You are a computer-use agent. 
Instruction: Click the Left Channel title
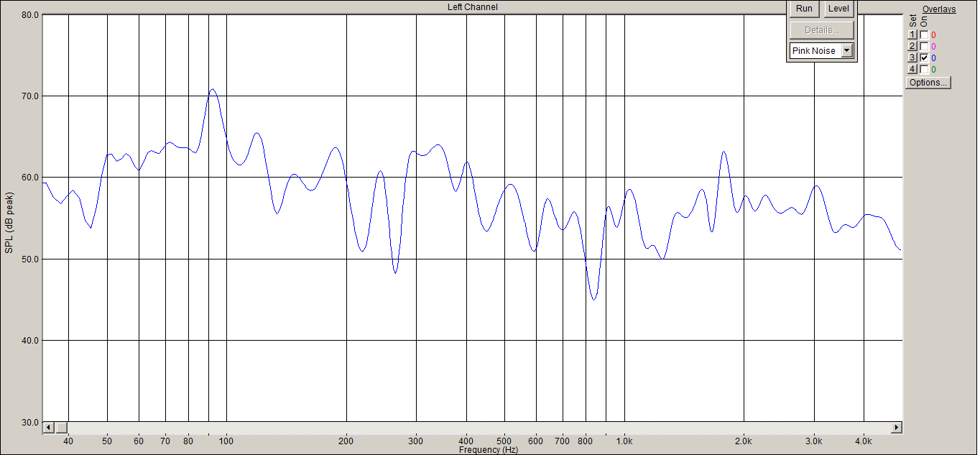tap(473, 7)
